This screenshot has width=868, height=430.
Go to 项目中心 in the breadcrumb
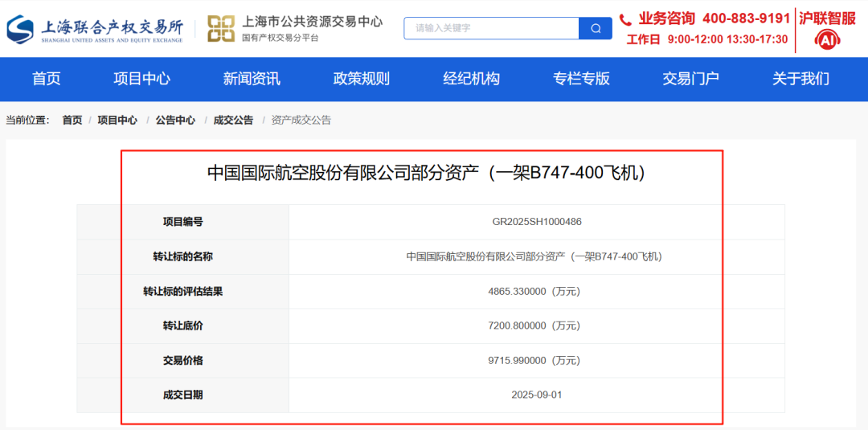[x=117, y=120]
